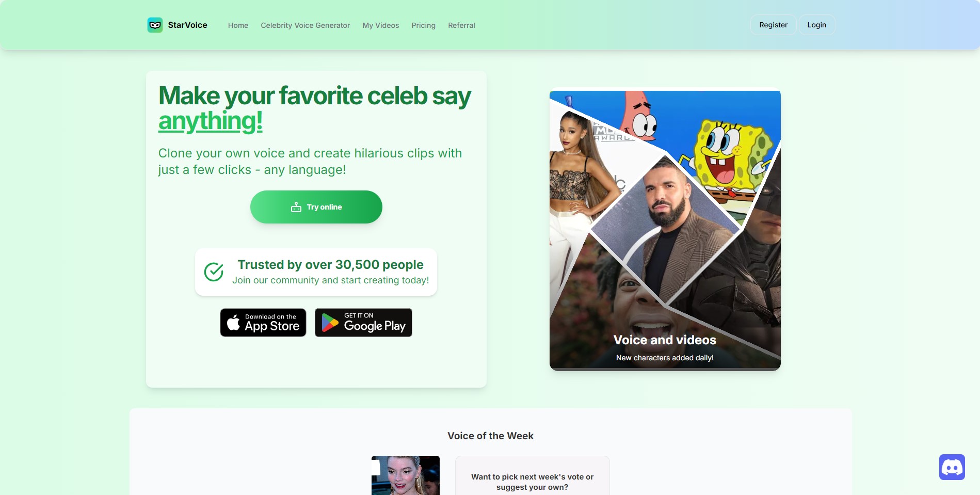Click the Login button

pyautogui.click(x=816, y=25)
